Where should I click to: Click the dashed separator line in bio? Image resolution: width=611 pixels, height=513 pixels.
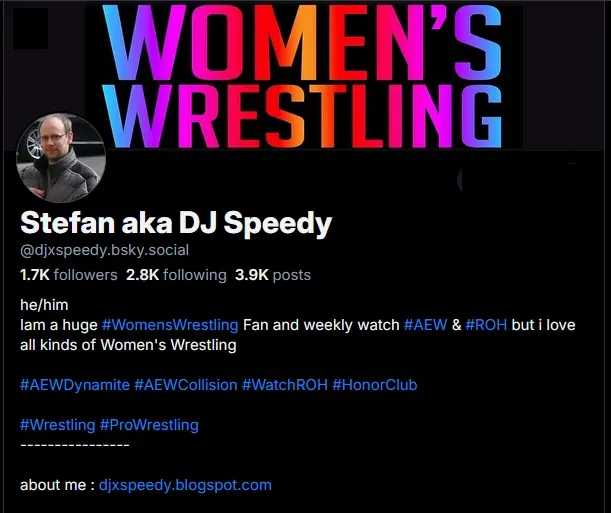click(74, 445)
